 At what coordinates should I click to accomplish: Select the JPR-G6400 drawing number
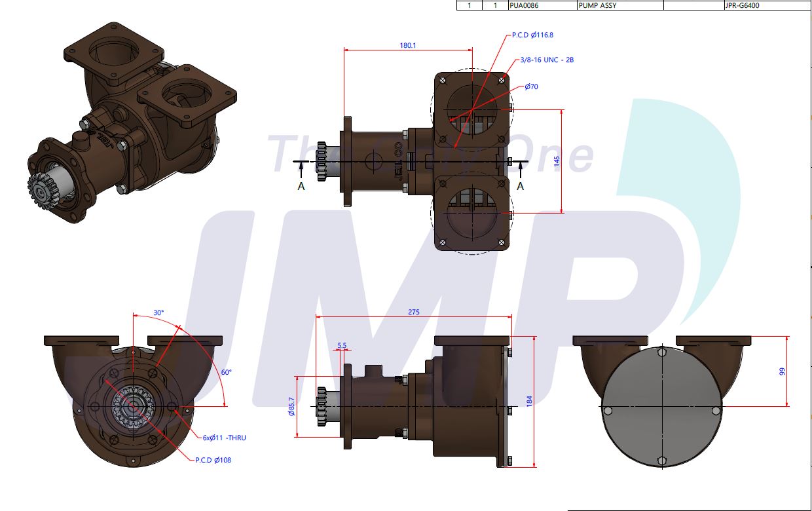pos(742,5)
